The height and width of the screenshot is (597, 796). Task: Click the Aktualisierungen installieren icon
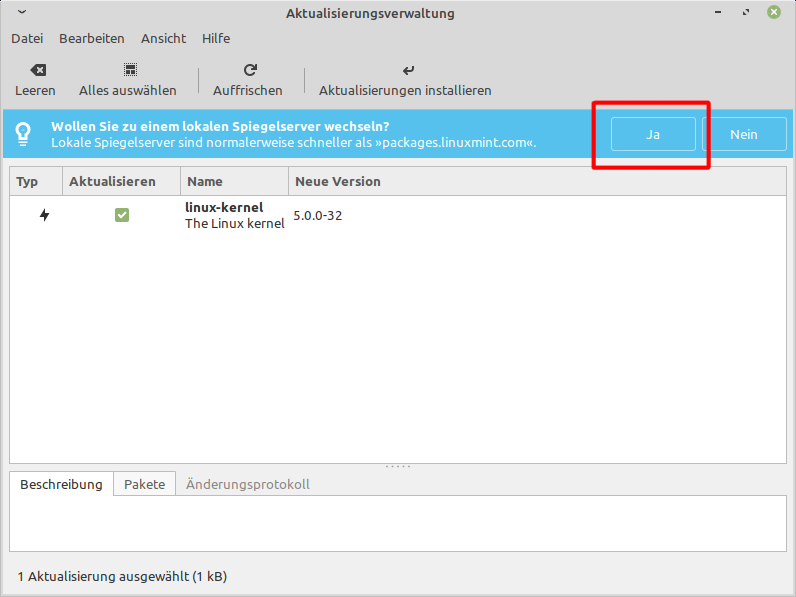click(407, 70)
